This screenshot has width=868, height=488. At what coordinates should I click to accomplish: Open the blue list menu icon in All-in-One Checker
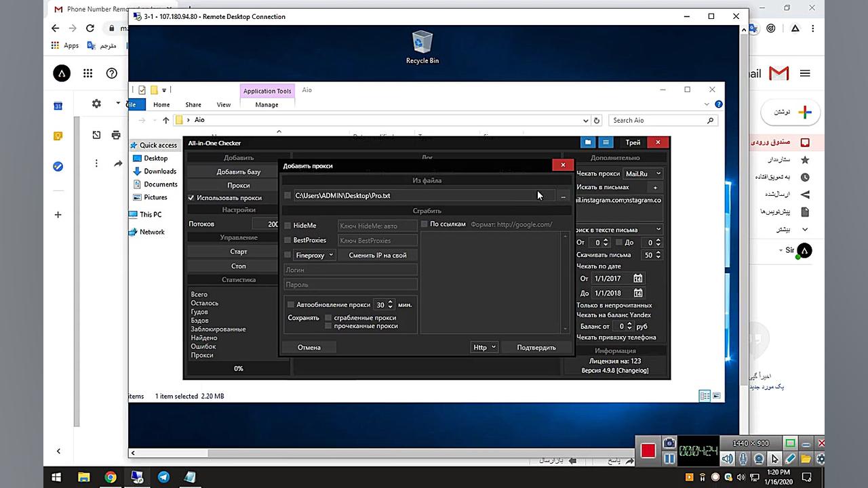tap(606, 142)
